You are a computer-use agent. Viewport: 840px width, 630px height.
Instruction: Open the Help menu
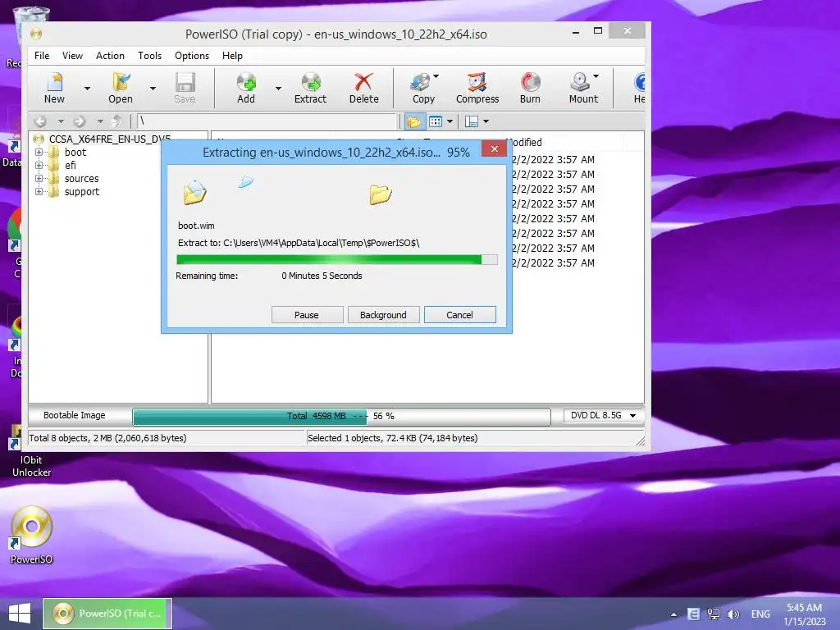coord(232,56)
